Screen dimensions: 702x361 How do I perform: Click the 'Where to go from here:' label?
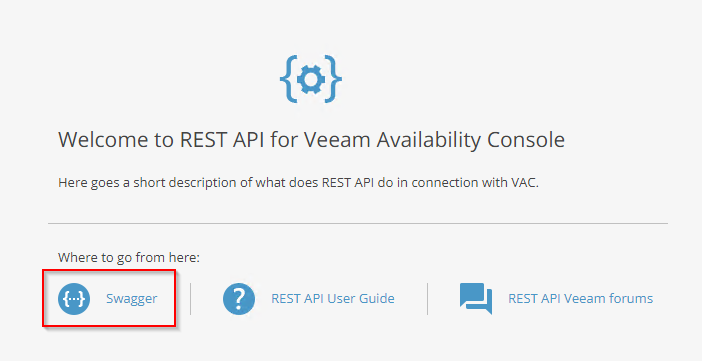128,258
